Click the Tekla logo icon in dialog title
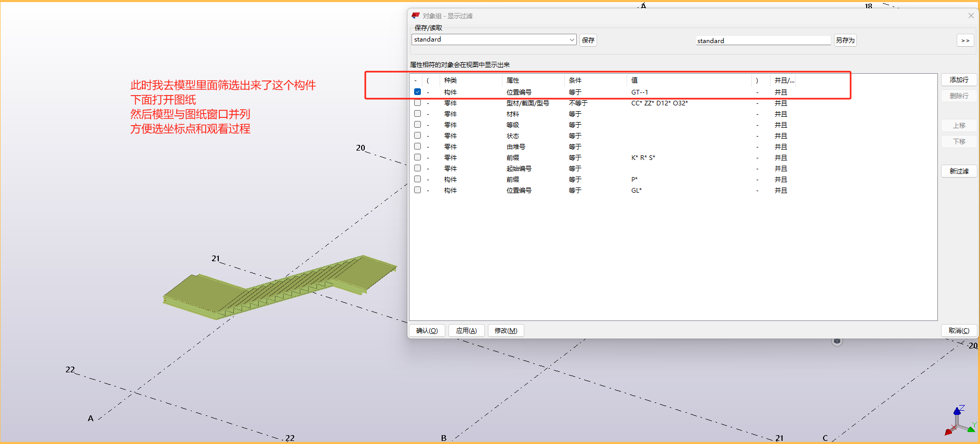The height and width of the screenshot is (444, 980). (x=415, y=16)
